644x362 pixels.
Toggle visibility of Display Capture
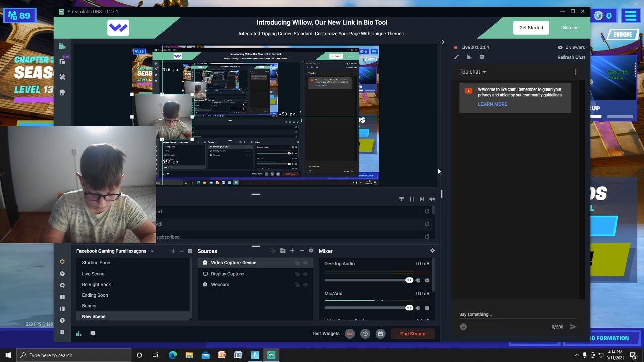(x=305, y=274)
